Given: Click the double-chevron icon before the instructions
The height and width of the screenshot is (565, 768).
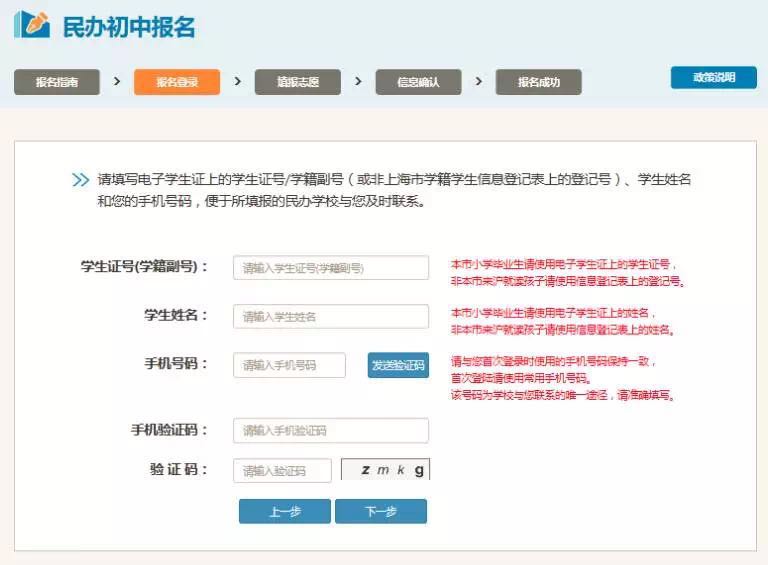Looking at the screenshot, I should (81, 180).
